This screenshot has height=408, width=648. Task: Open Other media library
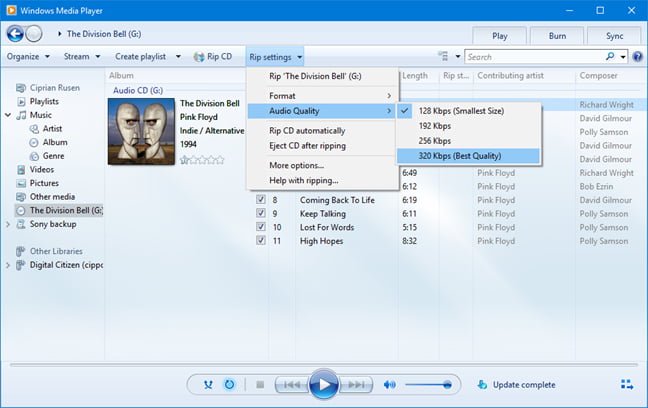(52, 197)
